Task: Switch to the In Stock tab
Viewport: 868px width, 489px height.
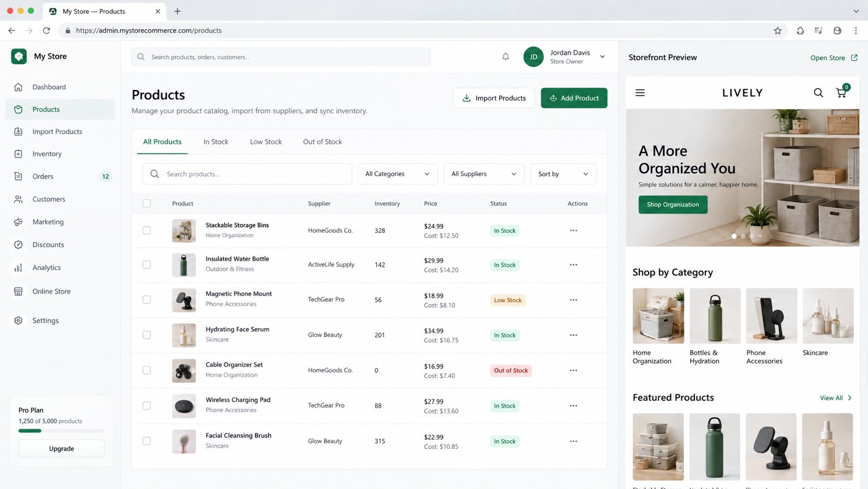Action: (216, 141)
